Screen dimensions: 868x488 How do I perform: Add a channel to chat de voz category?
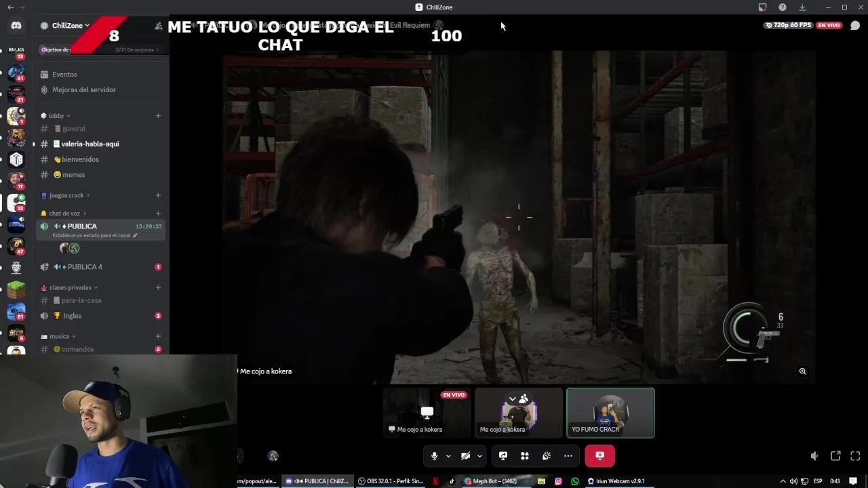[x=158, y=213]
